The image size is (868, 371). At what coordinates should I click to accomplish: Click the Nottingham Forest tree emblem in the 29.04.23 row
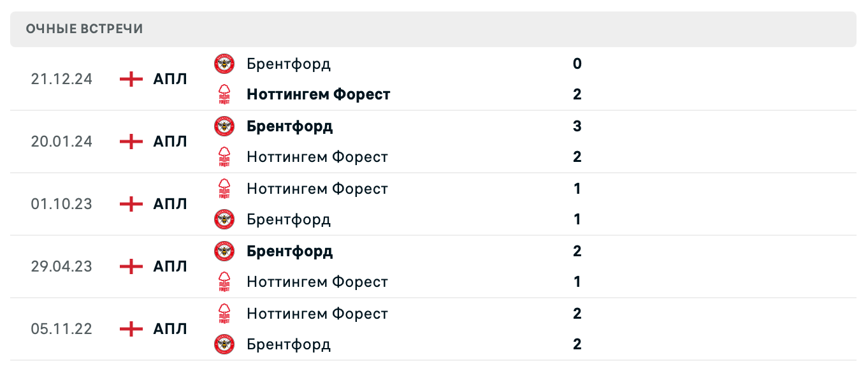tap(224, 281)
